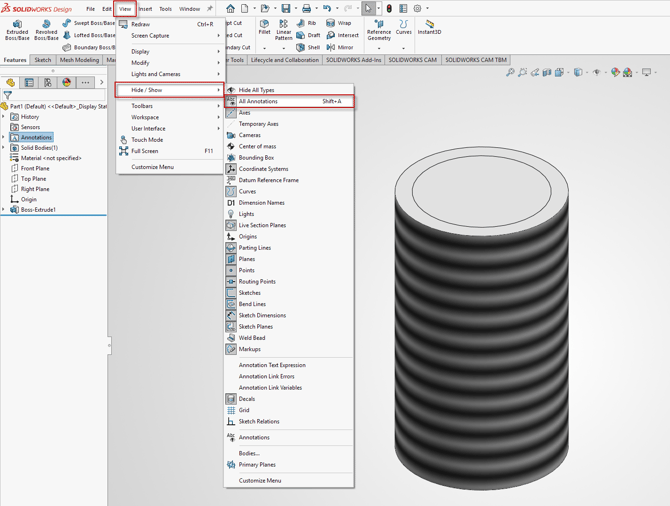Select Full Screen menu entry
Viewport: 670px width, 506px height.
click(170, 151)
